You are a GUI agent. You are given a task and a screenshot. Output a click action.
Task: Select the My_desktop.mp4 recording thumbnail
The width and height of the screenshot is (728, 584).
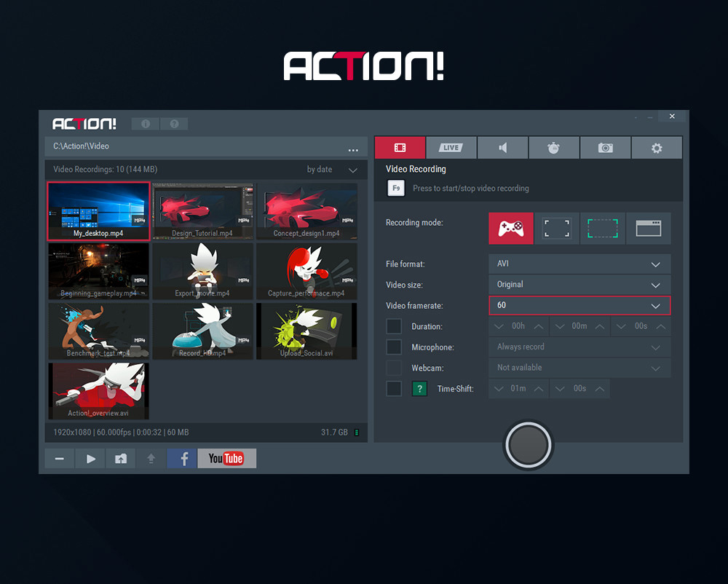pos(98,211)
